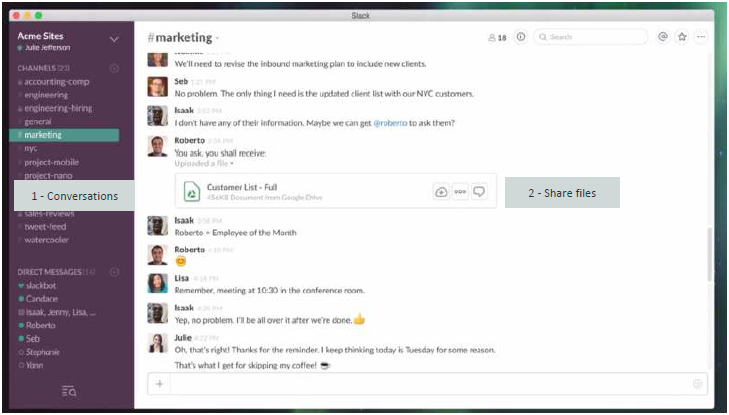Start a new direct message plus icon
This screenshot has height=415, width=729.
[114, 272]
